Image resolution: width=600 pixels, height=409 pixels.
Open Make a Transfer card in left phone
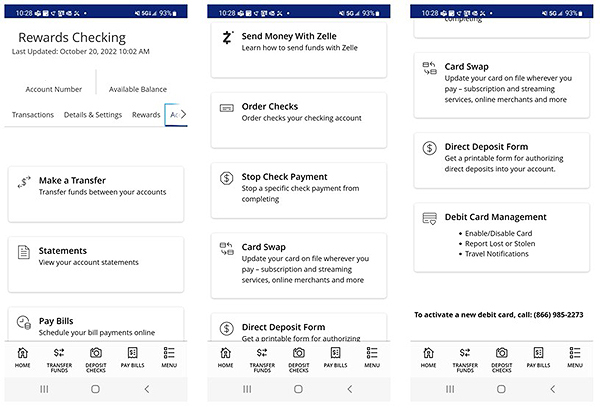96,194
